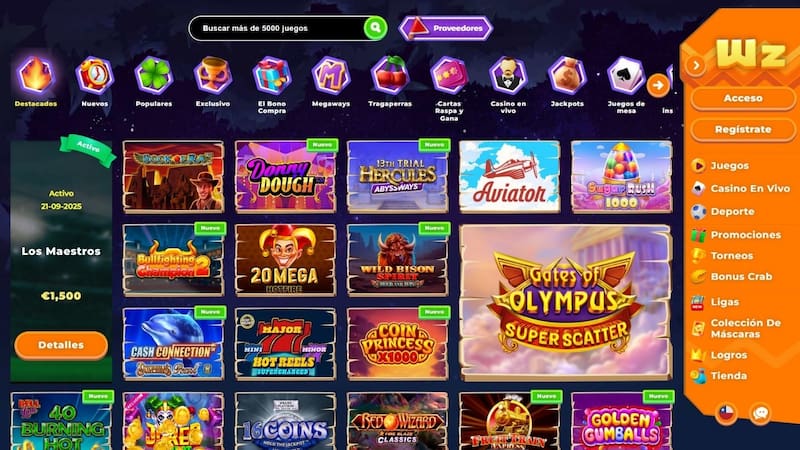Open the Megaways category icon
The width and height of the screenshot is (800, 450).
331,76
